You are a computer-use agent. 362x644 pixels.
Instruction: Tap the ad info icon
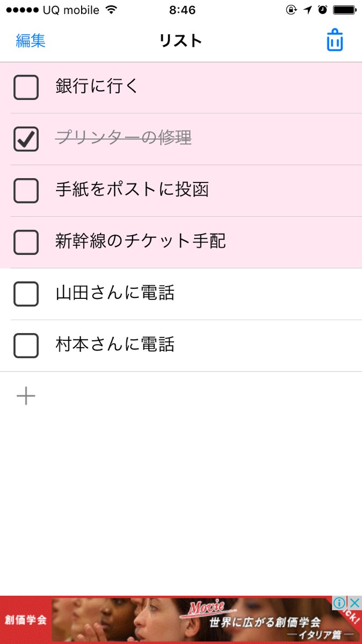coord(339,603)
